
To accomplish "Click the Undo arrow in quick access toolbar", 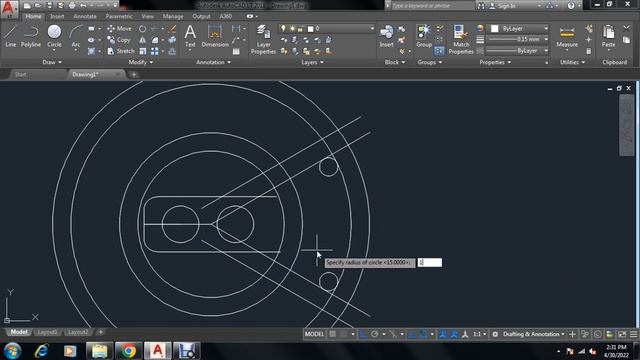I will click(83, 5).
